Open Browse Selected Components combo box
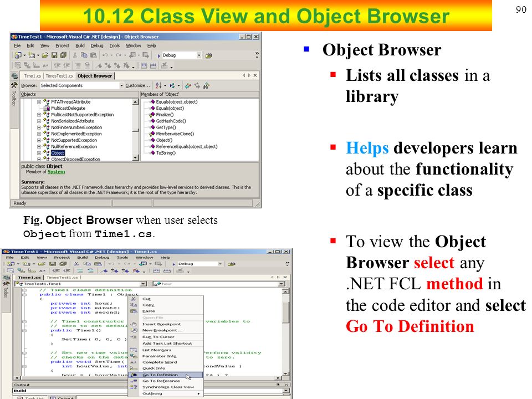 click(82, 85)
